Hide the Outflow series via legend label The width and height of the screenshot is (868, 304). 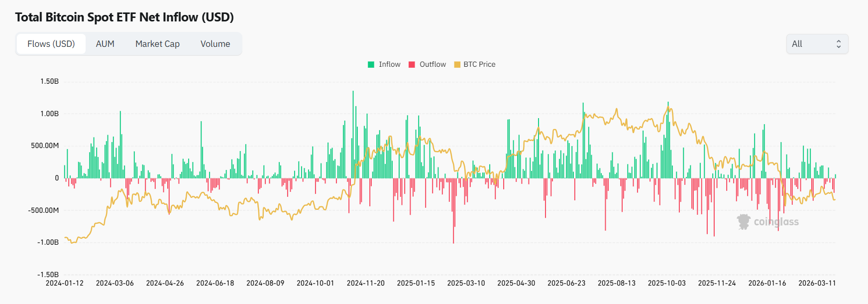click(433, 64)
